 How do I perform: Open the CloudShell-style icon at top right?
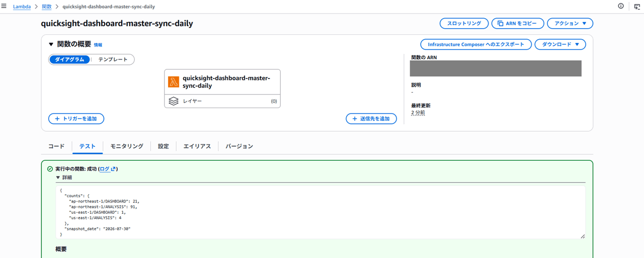[x=636, y=6]
